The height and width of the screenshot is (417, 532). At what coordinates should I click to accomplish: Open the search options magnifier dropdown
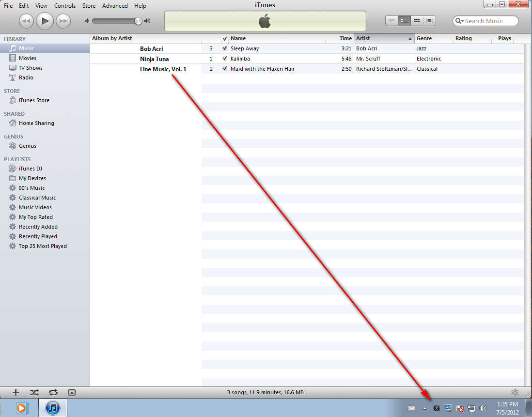pyautogui.click(x=459, y=21)
